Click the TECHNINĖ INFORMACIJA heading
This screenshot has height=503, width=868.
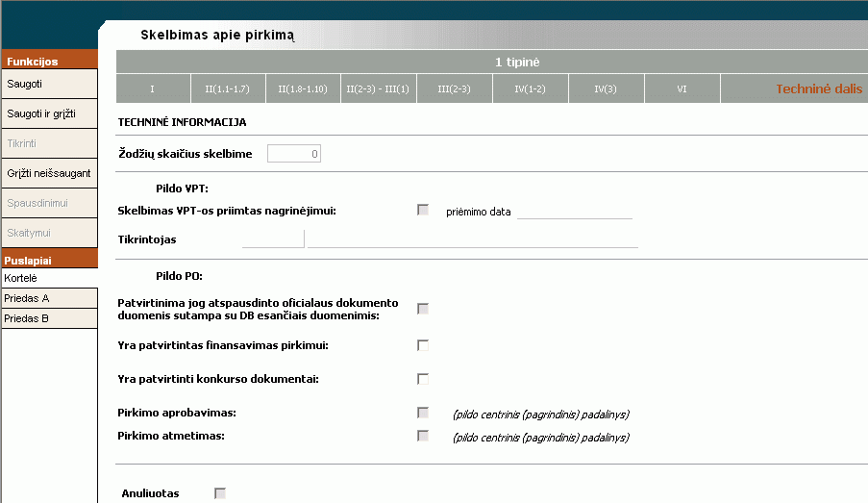pos(182,122)
